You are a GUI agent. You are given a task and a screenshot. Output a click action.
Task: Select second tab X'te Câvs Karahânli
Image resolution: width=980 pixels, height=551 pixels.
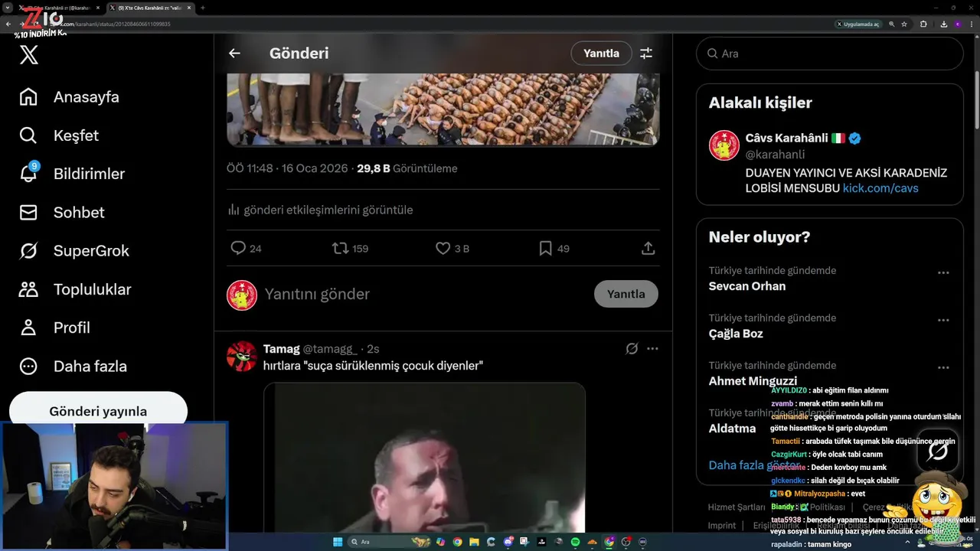point(150,8)
